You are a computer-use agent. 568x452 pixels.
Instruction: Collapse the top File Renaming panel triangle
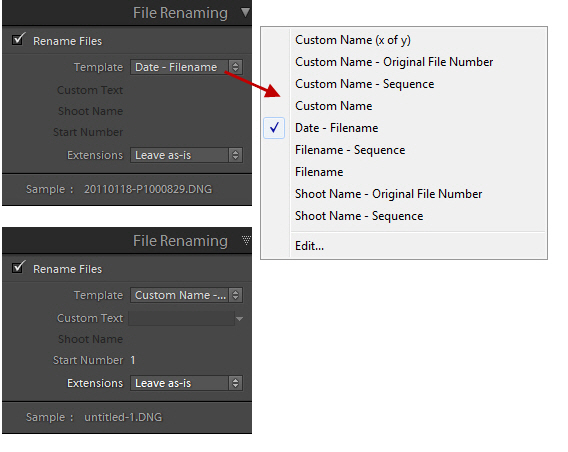click(246, 12)
